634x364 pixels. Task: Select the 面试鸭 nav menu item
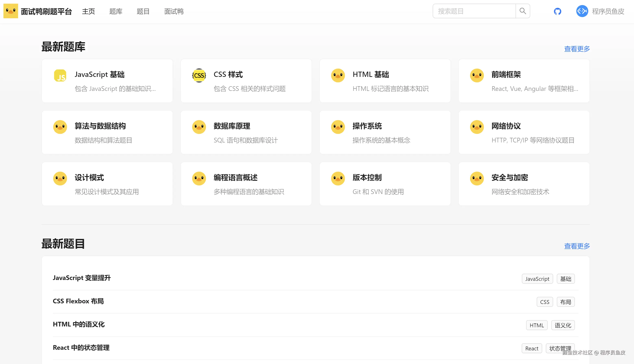(x=174, y=12)
